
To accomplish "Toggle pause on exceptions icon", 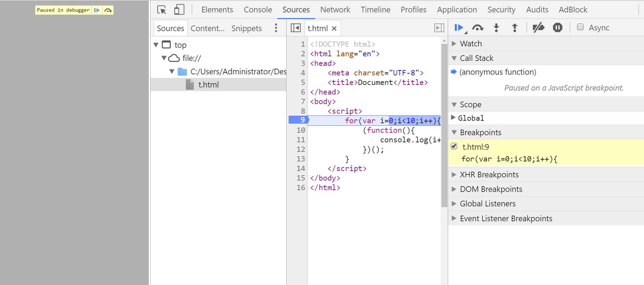I will 558,28.
